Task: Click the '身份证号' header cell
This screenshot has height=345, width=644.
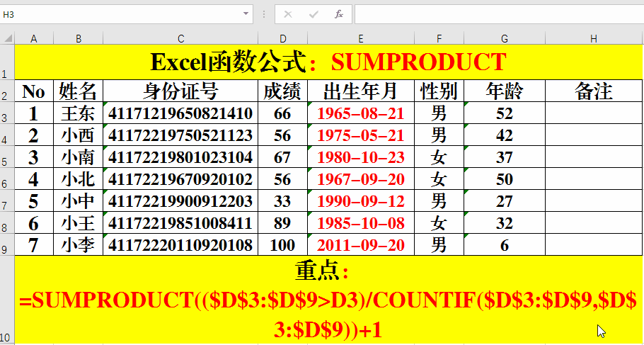Action: click(x=180, y=91)
